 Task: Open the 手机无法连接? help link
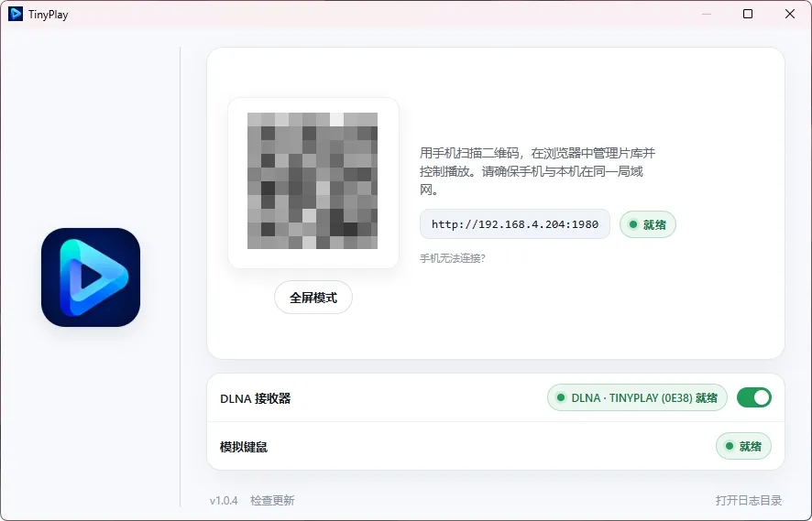click(x=453, y=258)
